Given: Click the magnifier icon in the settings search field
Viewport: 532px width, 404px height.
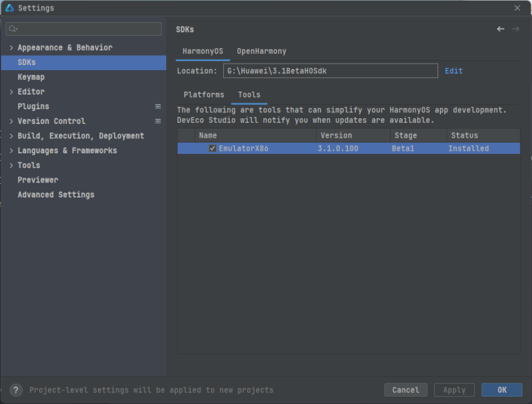Looking at the screenshot, I should pyautogui.click(x=12, y=29).
